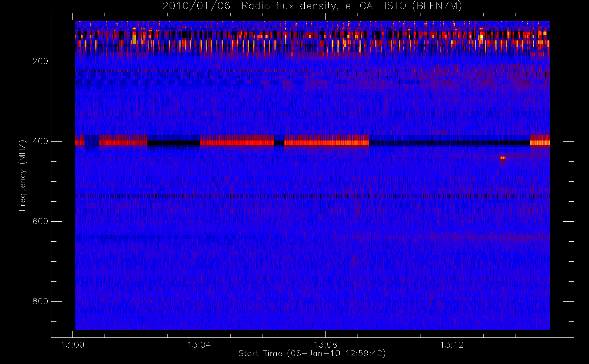Click the 13:12 time tick label
The height and width of the screenshot is (364, 589).
click(x=452, y=345)
